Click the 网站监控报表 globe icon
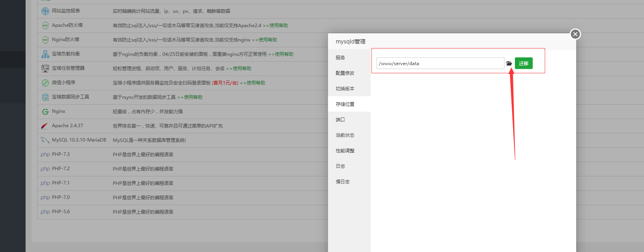Screen dimensions: 644x252 [45, 11]
